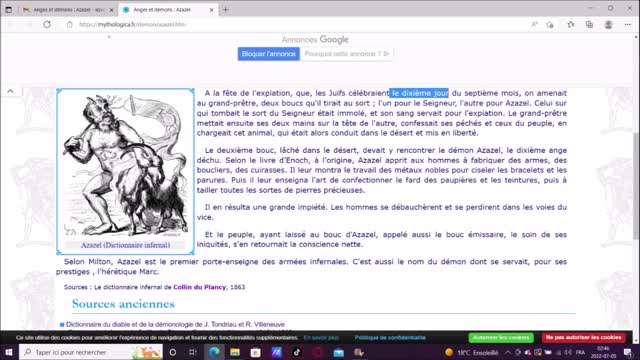This screenshot has width=640, height=360.
Task: Collapse the ad with the chevron up
Action: (10, 91)
